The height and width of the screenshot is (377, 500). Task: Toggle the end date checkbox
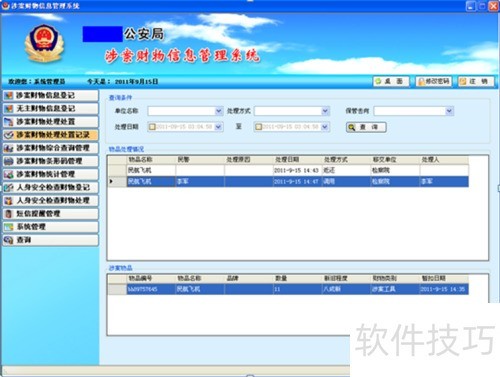pyautogui.click(x=258, y=127)
